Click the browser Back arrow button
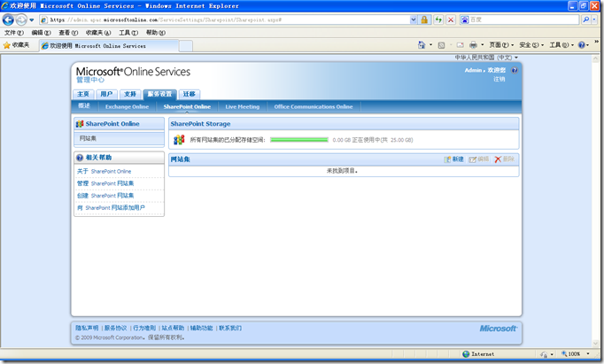 (8, 19)
